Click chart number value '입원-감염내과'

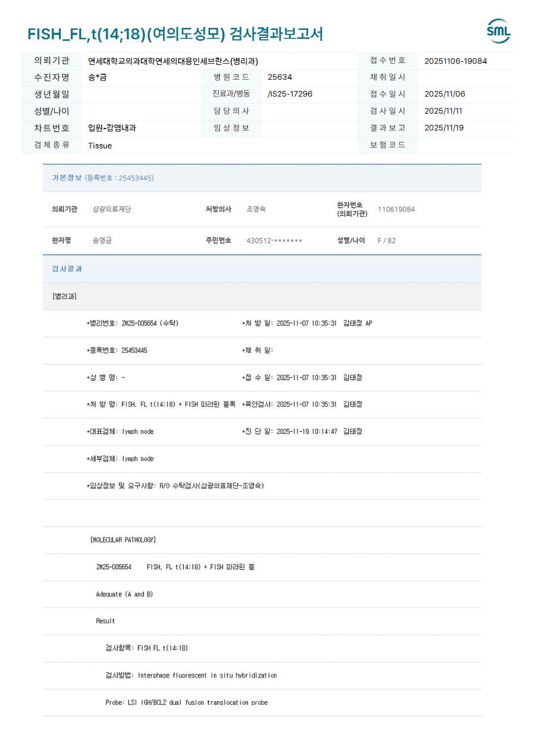pyautogui.click(x=112, y=128)
